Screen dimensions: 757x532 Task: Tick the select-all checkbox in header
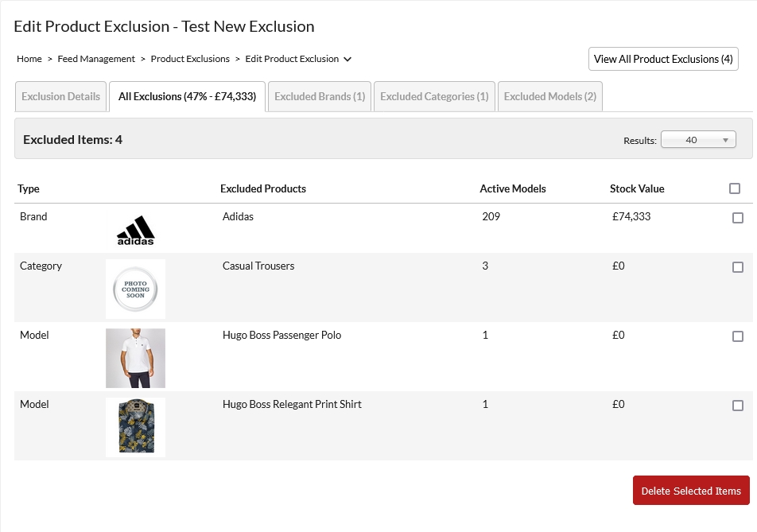735,188
